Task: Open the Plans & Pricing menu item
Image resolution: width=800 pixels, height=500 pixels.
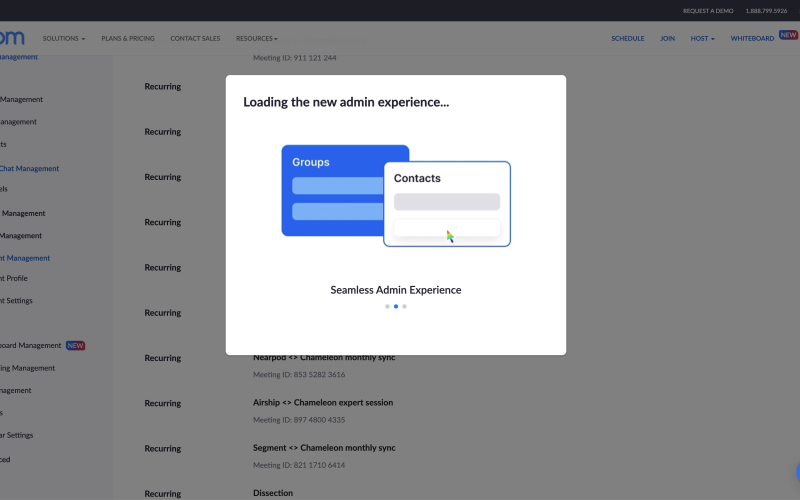Action: pyautogui.click(x=128, y=38)
